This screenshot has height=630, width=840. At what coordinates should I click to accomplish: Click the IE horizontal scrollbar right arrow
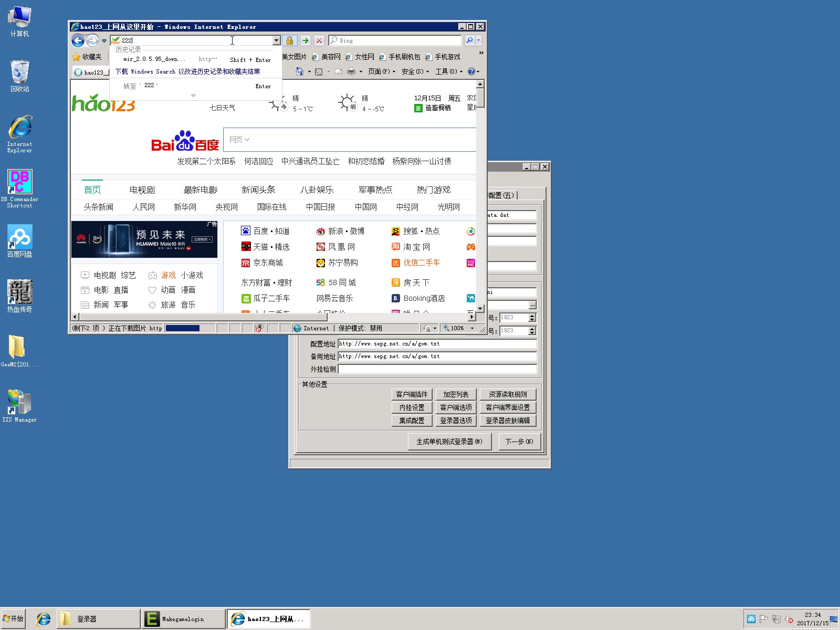point(471,317)
